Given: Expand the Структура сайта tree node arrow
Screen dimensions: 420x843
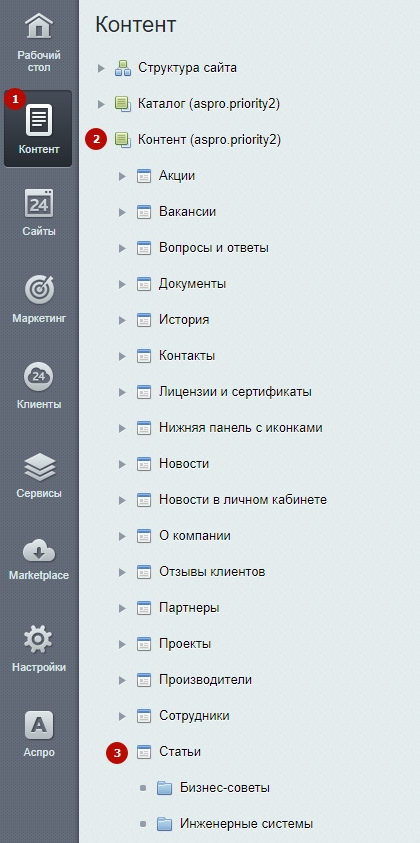Looking at the screenshot, I should tap(101, 68).
